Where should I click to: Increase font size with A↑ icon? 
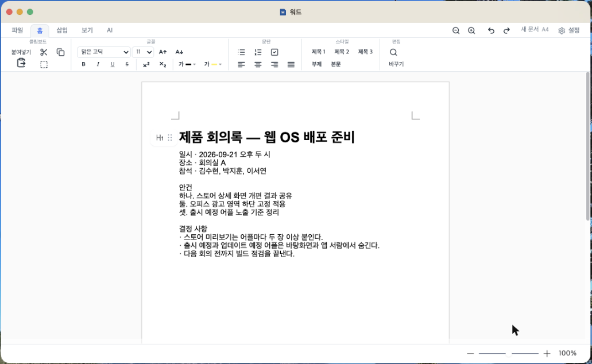[x=162, y=52]
